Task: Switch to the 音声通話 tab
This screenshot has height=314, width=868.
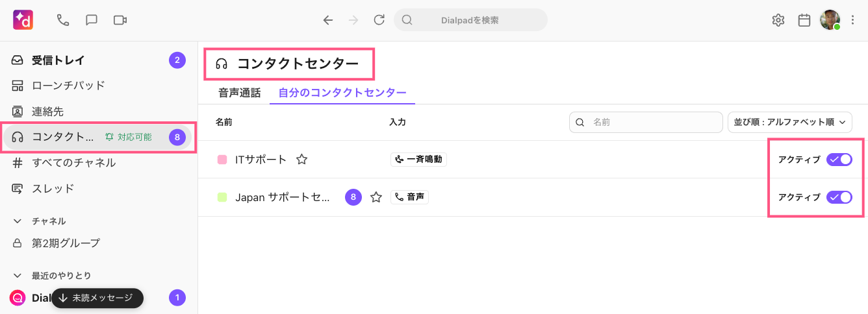Action: pos(240,93)
